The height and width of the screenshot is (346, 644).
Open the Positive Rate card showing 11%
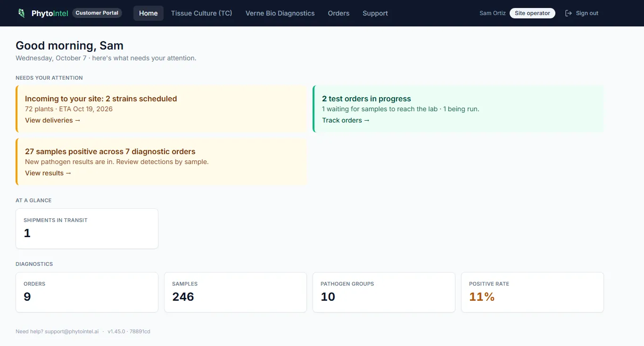[x=532, y=292]
